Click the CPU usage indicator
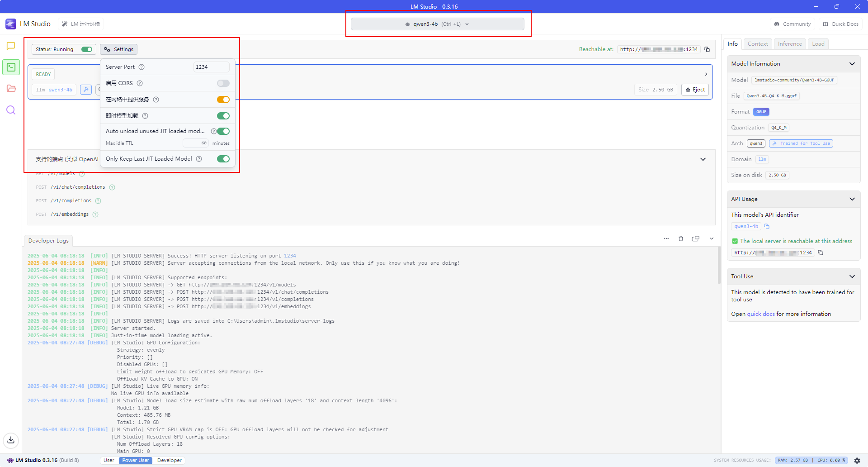Image resolution: width=868 pixels, height=467 pixels. coord(831,460)
